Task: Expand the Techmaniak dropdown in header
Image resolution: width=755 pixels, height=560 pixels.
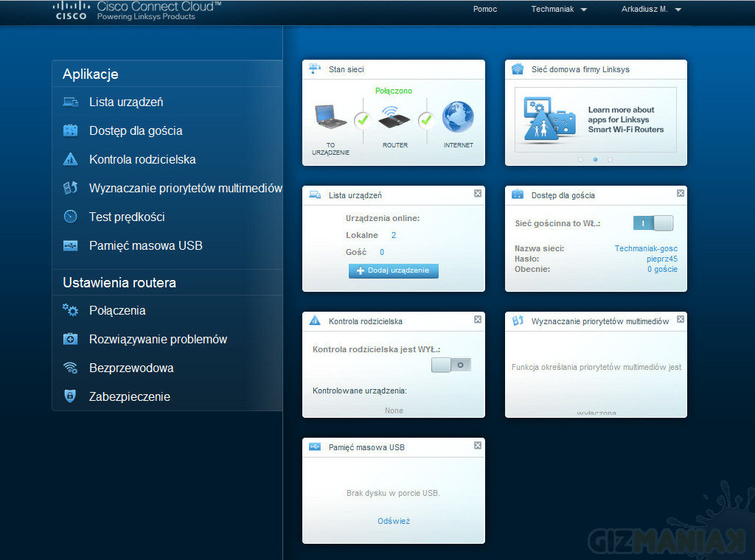Action: 559,10
